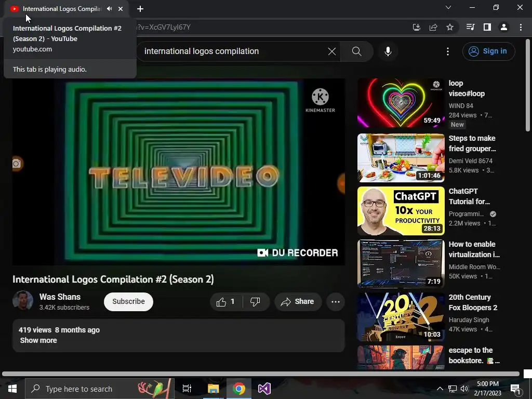
Task: Click the Share button
Action: click(x=298, y=302)
